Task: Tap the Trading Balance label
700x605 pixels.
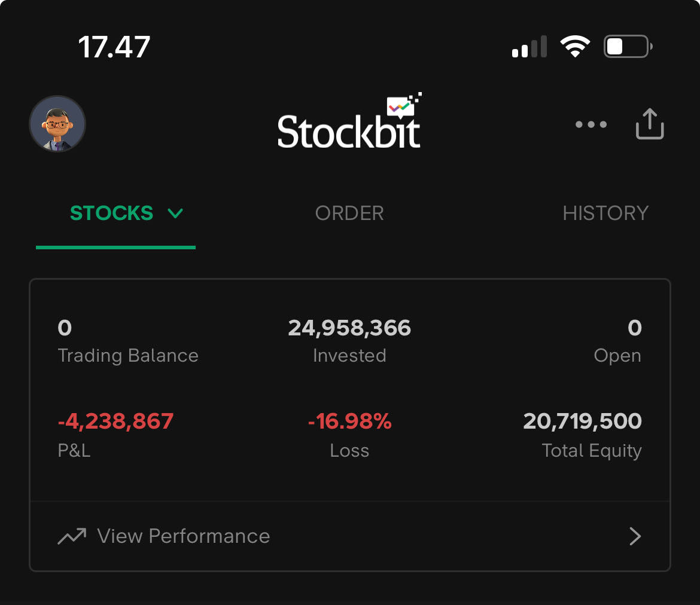Action: (x=128, y=356)
